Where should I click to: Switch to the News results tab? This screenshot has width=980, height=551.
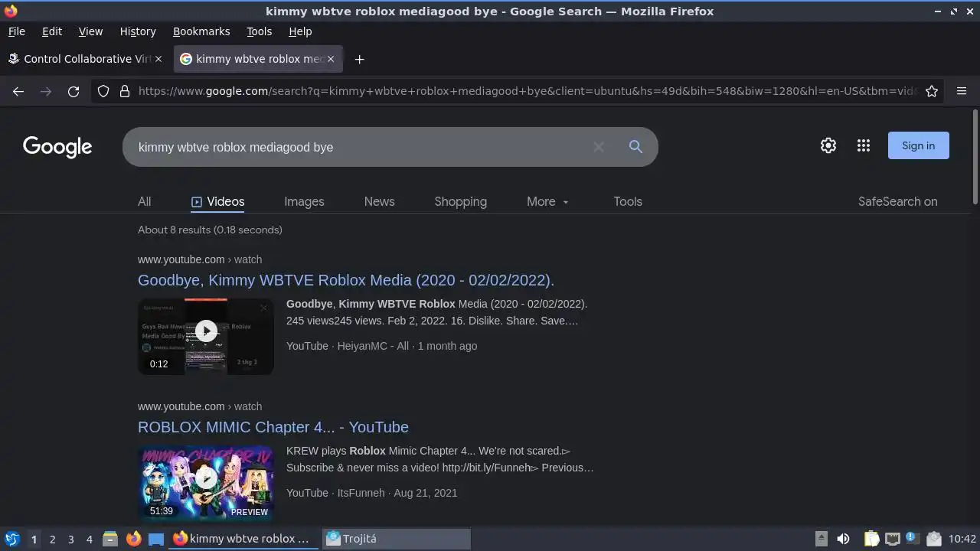pos(379,201)
